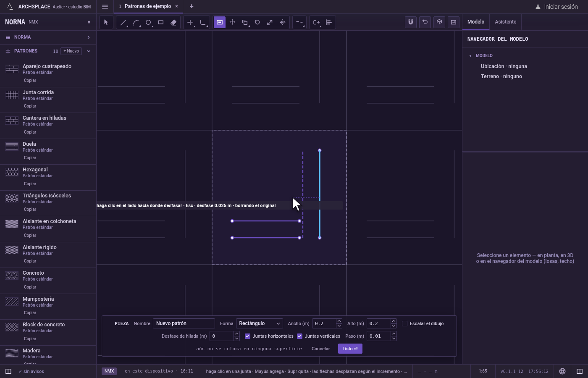Screen dimensions: 588x378
Task: Select the Eraser tool
Action: pyautogui.click(x=173, y=22)
